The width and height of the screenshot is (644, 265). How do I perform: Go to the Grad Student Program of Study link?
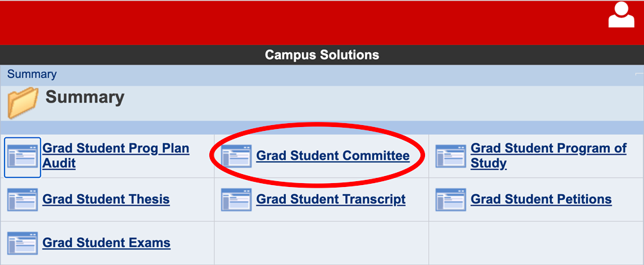pyautogui.click(x=548, y=155)
